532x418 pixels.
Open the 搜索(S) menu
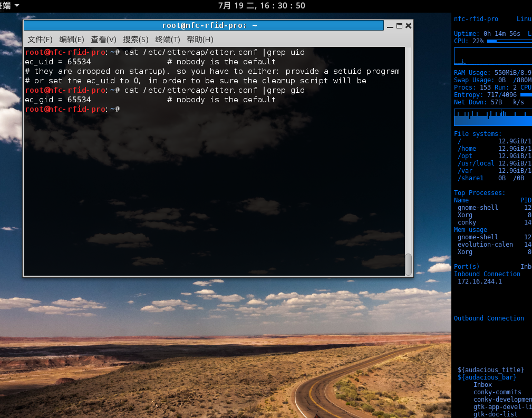pos(136,40)
